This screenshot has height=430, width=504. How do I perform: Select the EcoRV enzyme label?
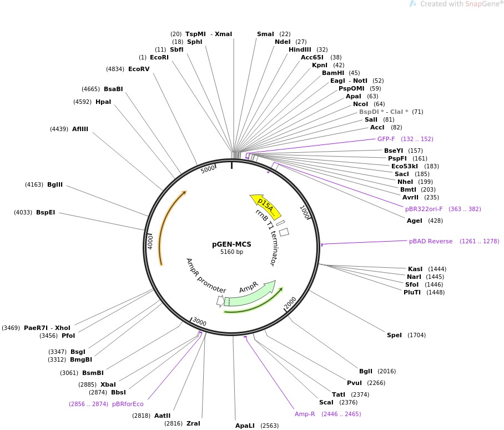pyautogui.click(x=139, y=69)
